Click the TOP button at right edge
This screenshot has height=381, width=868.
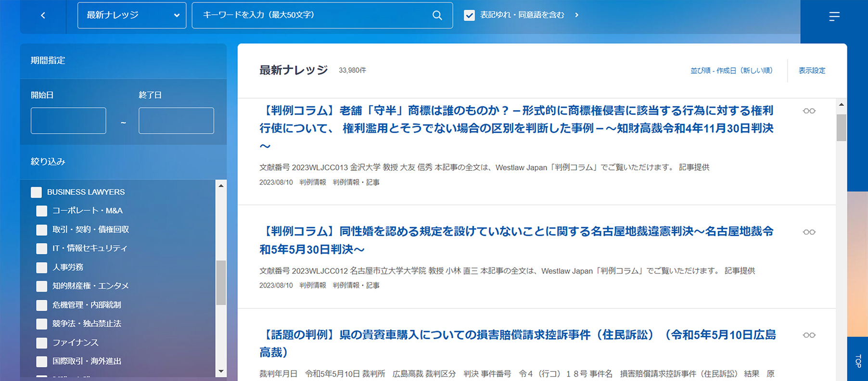click(x=857, y=361)
